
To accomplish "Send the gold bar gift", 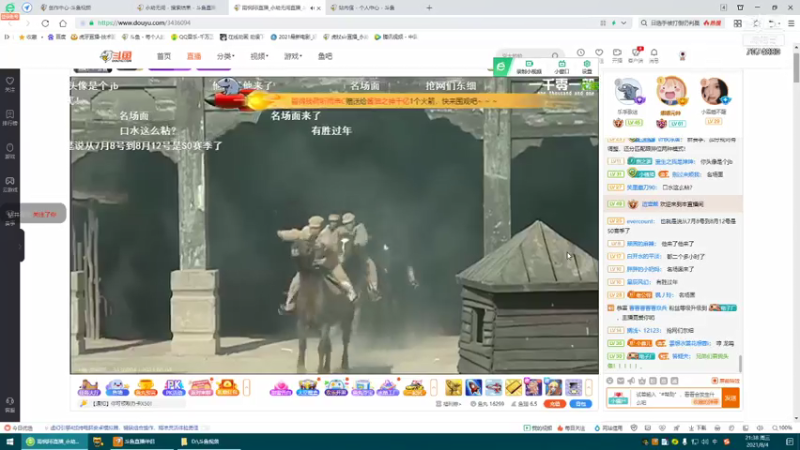I will [x=513, y=388].
